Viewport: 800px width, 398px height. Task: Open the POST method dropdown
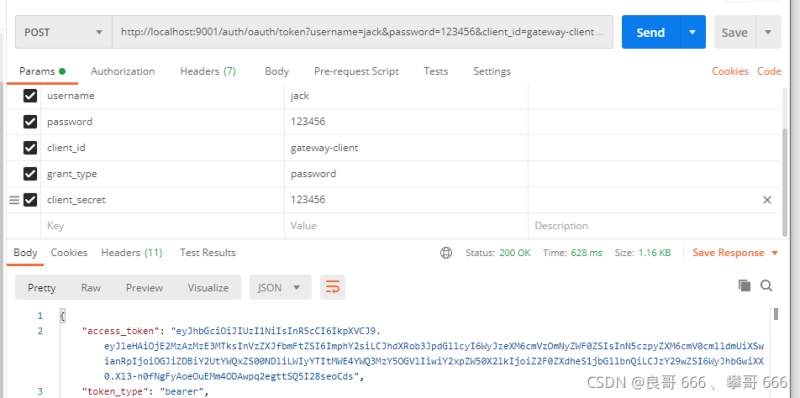pyautogui.click(x=63, y=32)
